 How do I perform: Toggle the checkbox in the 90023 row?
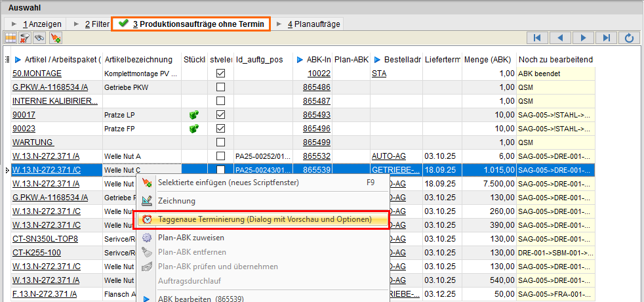point(220,128)
